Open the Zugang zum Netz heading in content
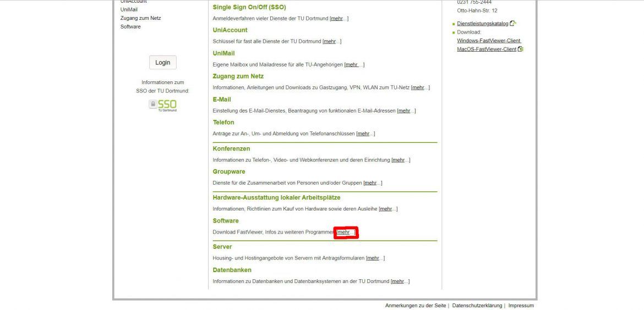This screenshot has width=644, height=310. point(238,76)
